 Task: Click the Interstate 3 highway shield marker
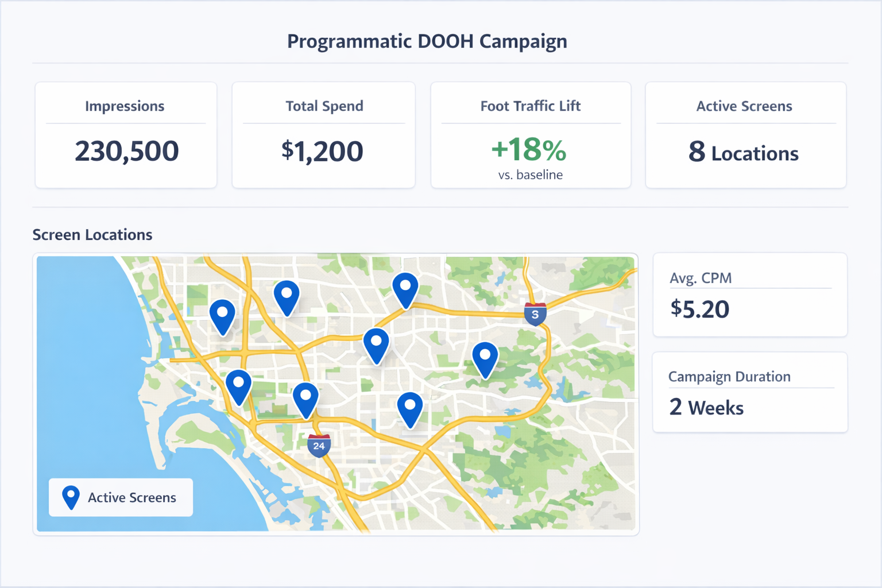[535, 314]
